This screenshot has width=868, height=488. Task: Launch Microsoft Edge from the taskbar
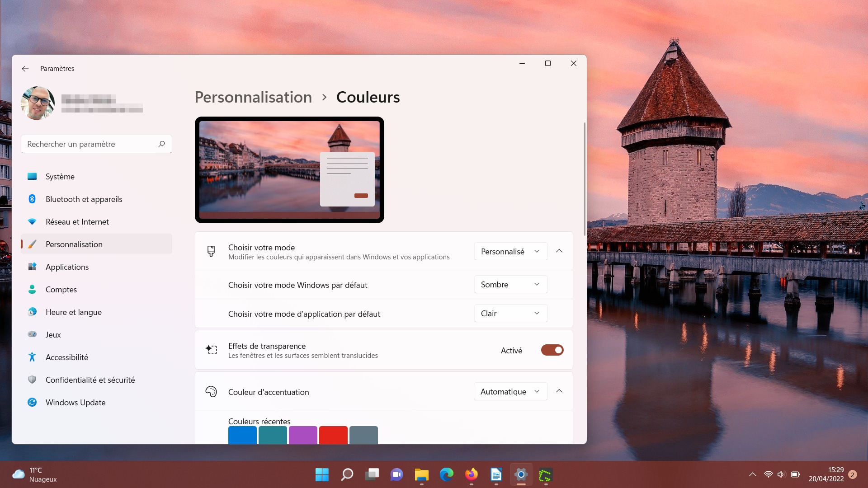click(446, 474)
